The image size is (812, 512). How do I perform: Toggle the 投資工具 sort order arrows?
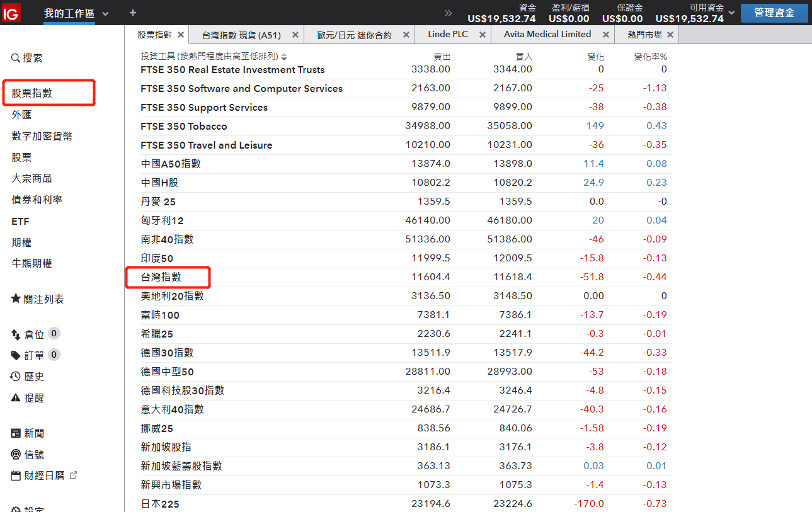[283, 56]
